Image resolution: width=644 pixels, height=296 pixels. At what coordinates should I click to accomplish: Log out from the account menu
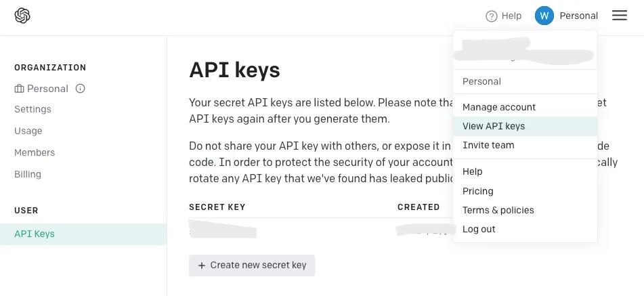[x=479, y=229]
